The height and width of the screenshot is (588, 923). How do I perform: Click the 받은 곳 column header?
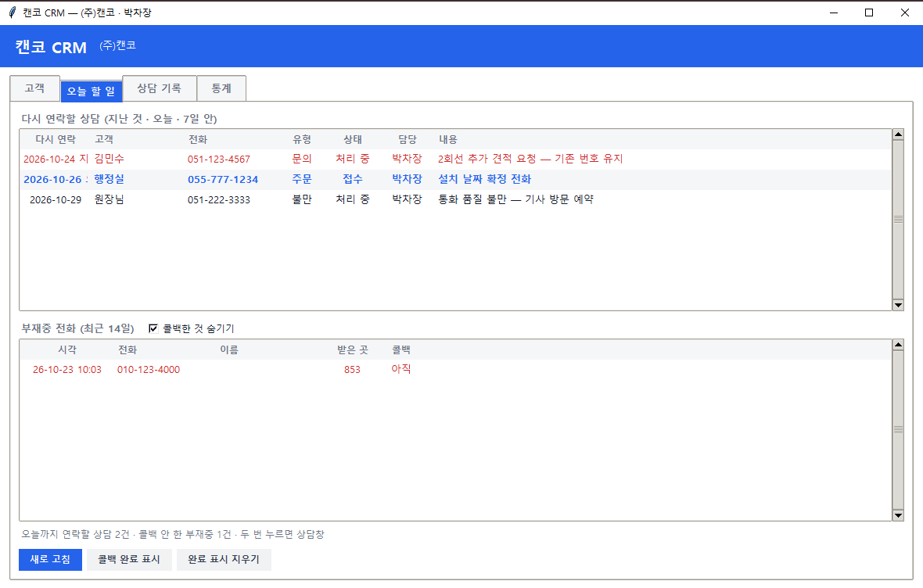click(352, 350)
